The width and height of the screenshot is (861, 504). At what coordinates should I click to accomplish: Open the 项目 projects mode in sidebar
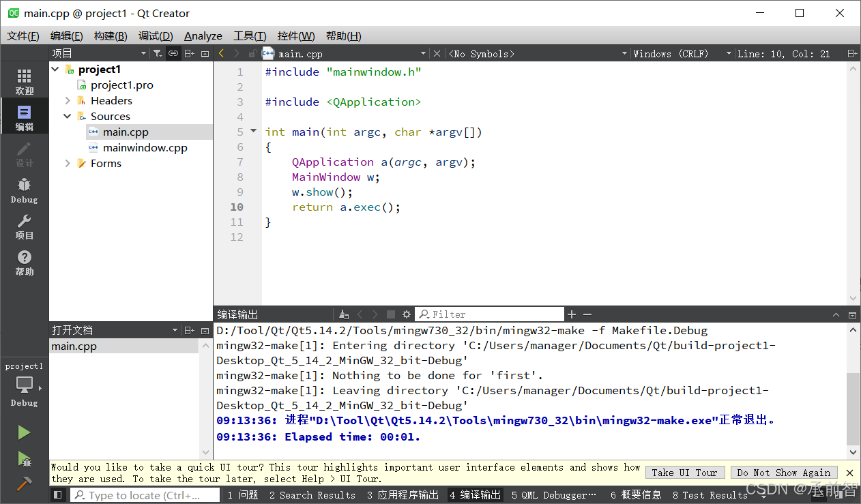pos(25,226)
